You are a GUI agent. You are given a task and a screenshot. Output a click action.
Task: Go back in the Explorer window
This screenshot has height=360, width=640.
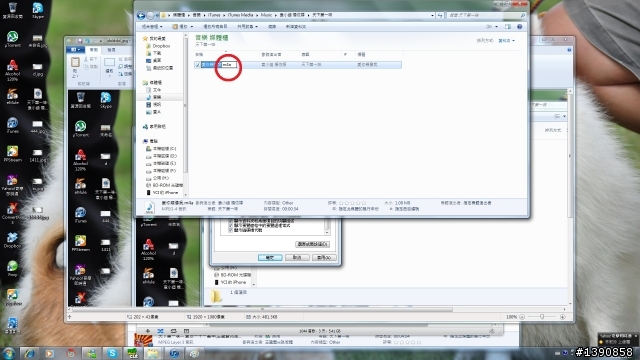coord(141,16)
